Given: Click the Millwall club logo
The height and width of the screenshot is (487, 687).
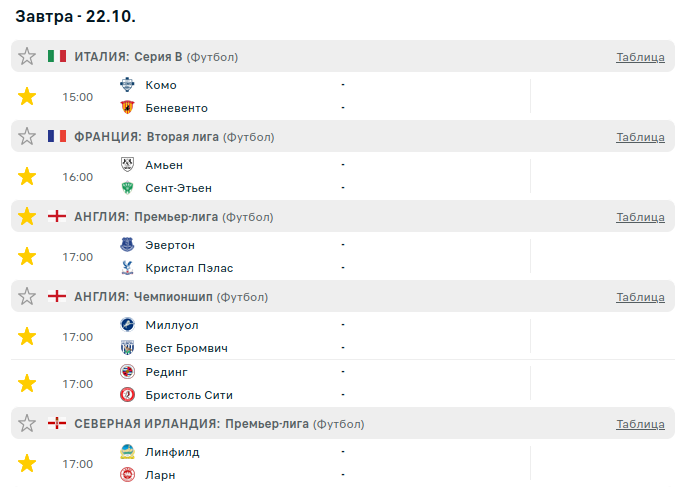Looking at the screenshot, I should [127, 325].
